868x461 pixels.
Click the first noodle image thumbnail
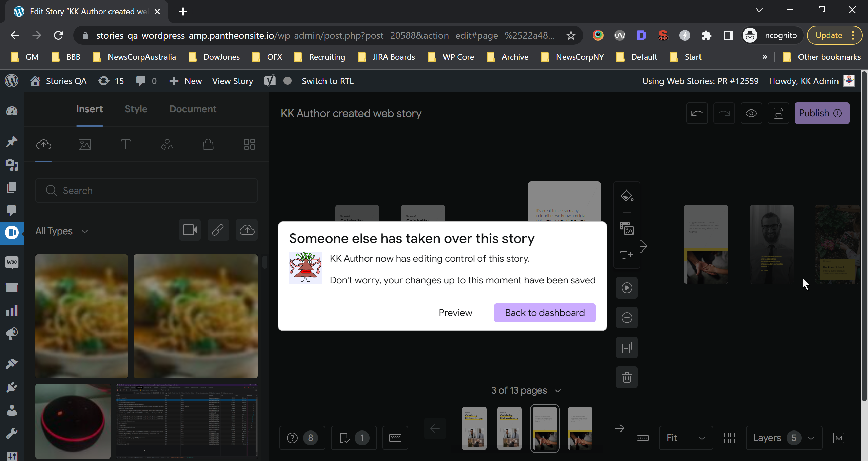pyautogui.click(x=82, y=316)
